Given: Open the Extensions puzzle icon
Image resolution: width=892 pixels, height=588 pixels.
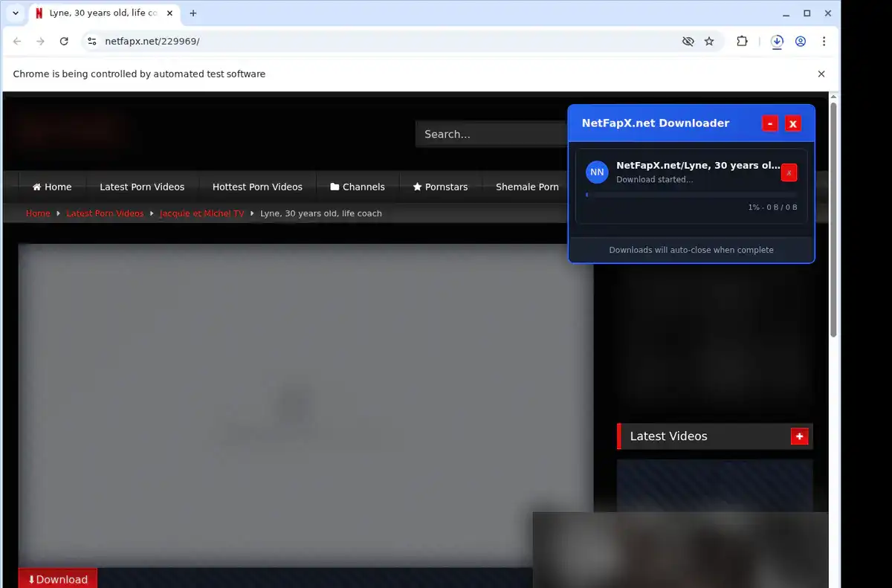Looking at the screenshot, I should click(742, 42).
